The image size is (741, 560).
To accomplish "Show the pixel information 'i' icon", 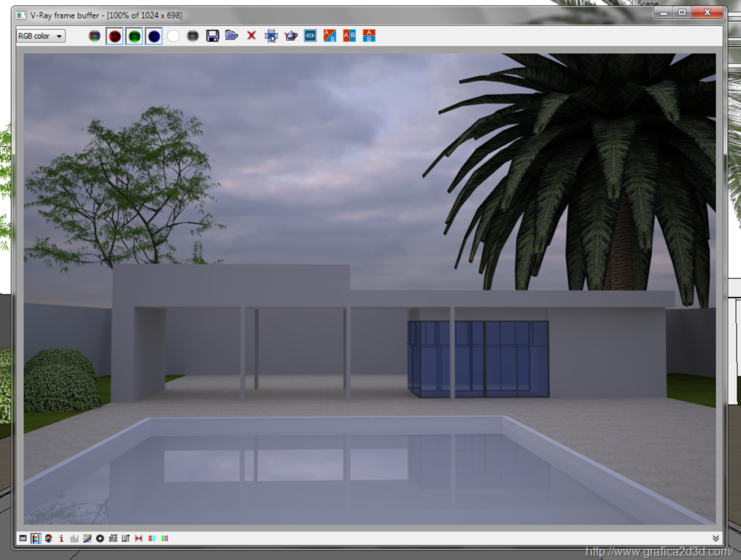I will point(61,538).
